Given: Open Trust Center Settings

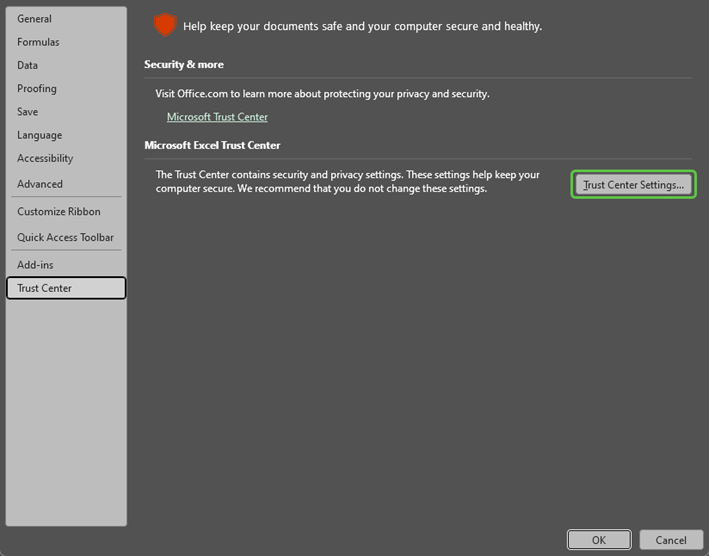Looking at the screenshot, I should point(633,185).
